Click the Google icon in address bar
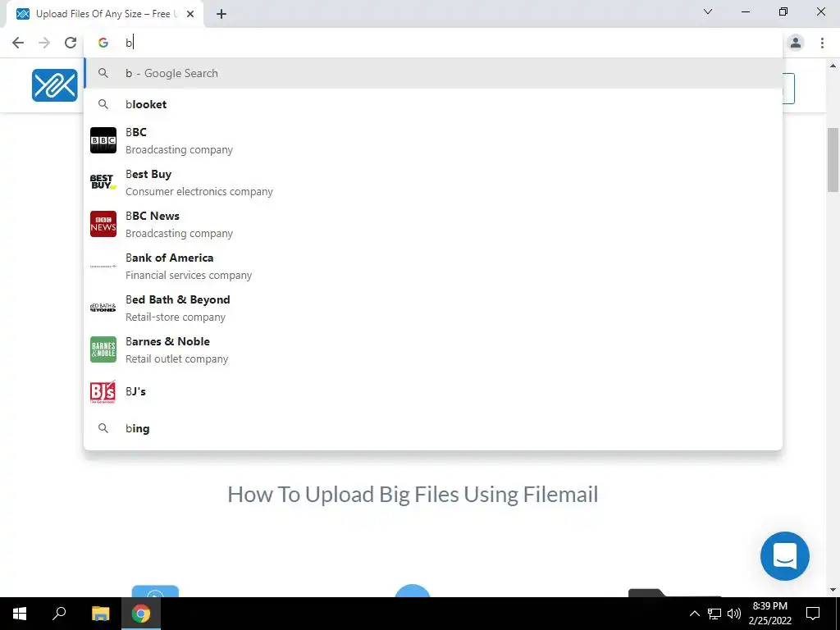The image size is (840, 630). tap(103, 43)
